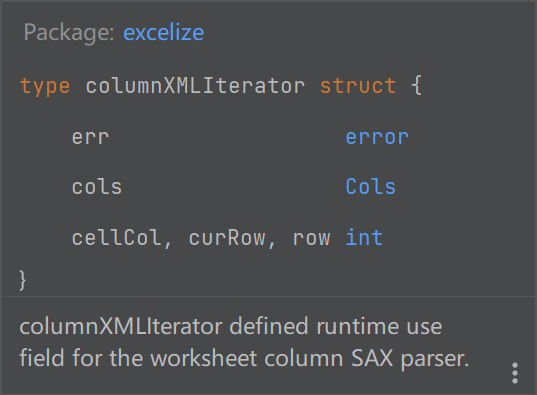Screen dimensions: 537x395
Task: Click the 'cellCol, curRow, row' field names
Action: pos(201,238)
